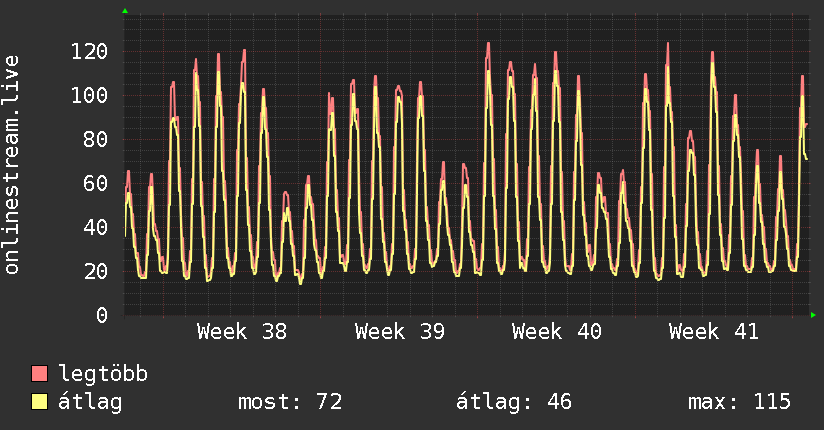Click the Week 38 axis label
This screenshot has width=824, height=430.
242,332
